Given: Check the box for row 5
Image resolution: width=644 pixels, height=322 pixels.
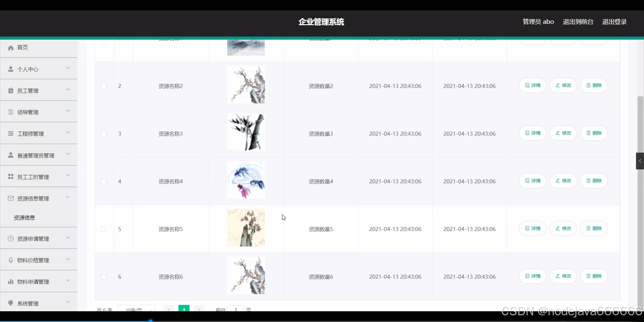Looking at the screenshot, I should pos(104,229).
